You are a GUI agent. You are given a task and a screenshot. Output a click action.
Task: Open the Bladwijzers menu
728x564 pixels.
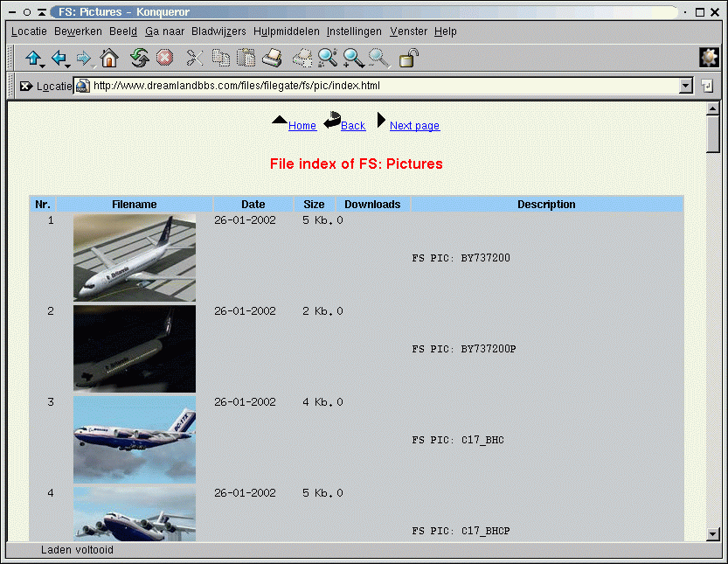(x=218, y=31)
